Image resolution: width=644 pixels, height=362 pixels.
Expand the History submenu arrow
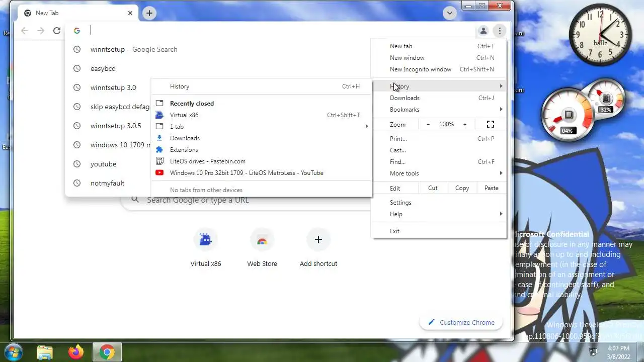[x=501, y=86]
